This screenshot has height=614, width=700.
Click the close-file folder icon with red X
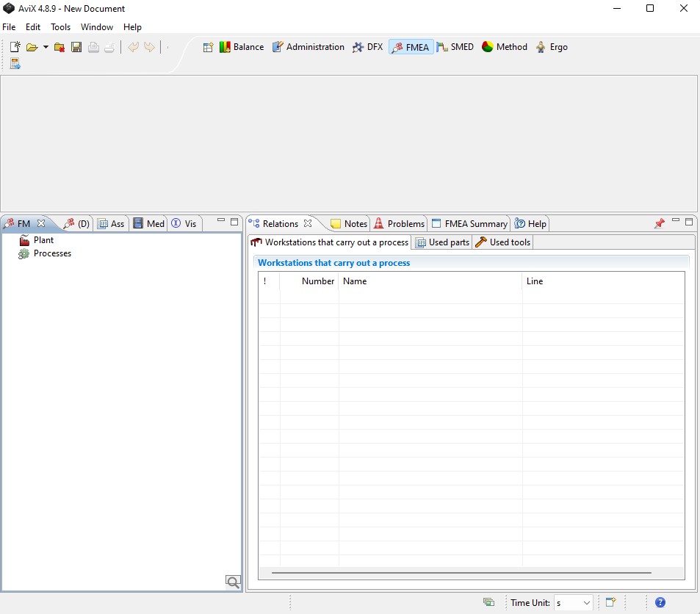[x=60, y=47]
